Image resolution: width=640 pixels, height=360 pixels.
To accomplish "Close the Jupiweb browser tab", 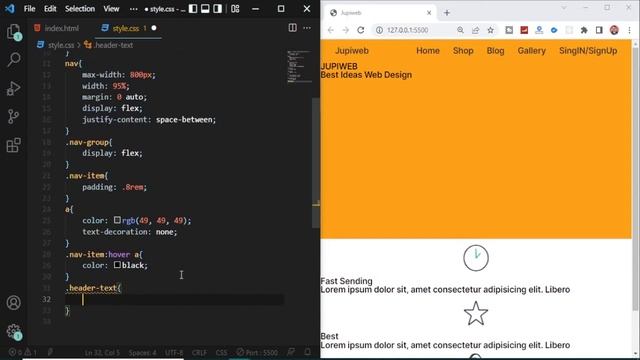I will 429,13.
